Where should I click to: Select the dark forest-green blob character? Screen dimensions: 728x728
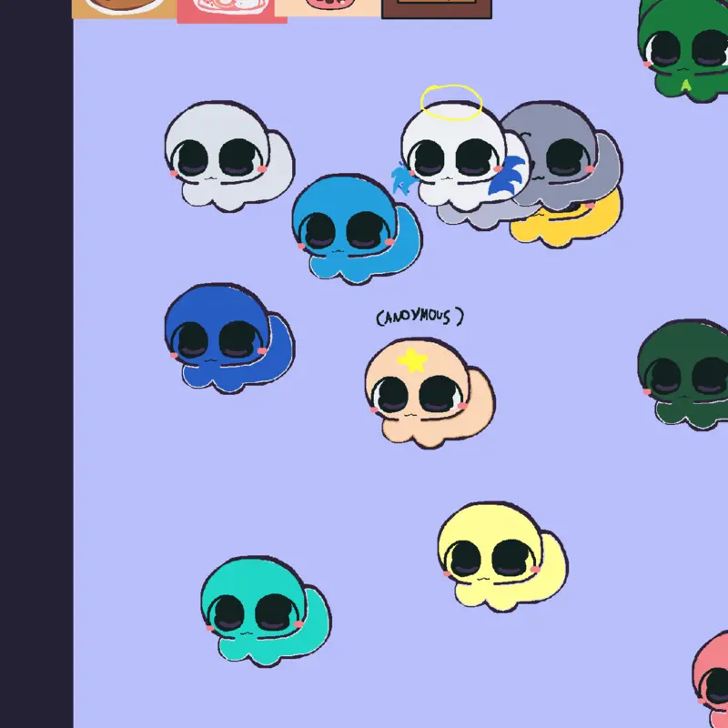tap(683, 375)
